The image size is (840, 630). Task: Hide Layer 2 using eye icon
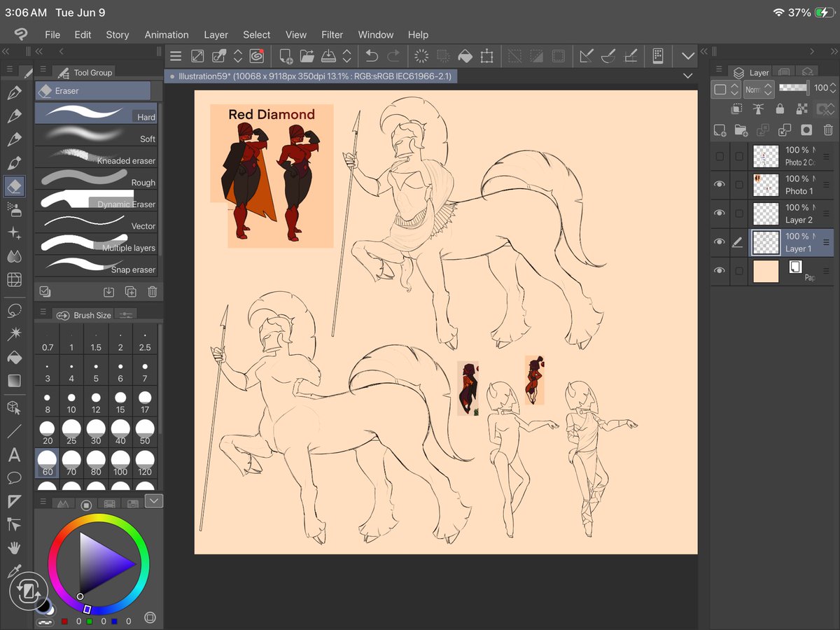click(x=720, y=213)
